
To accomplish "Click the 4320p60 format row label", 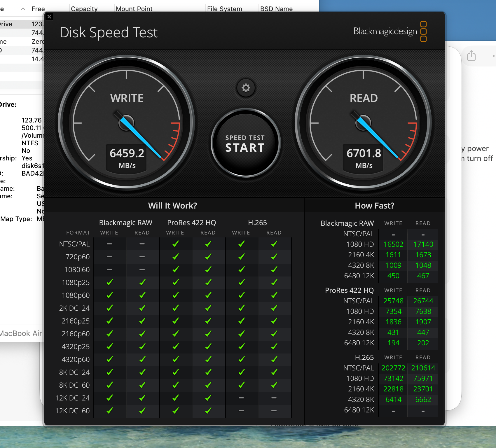I will pos(76,359).
